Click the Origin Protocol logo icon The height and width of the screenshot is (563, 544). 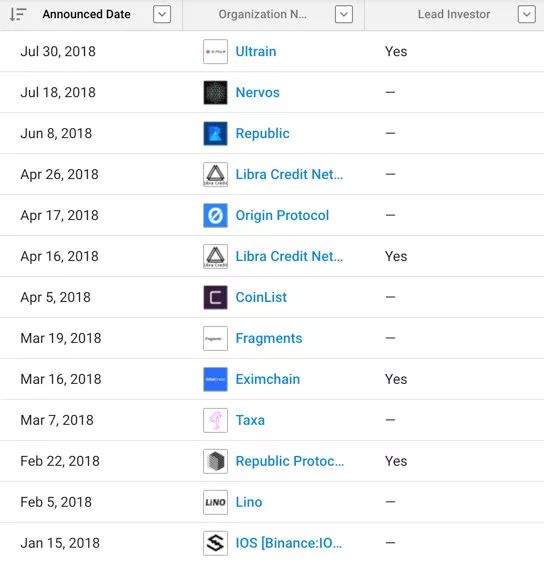[x=215, y=215]
